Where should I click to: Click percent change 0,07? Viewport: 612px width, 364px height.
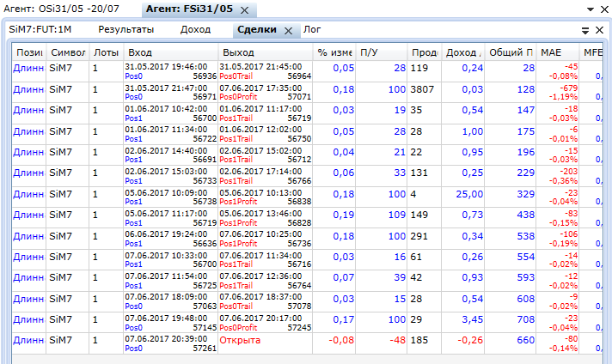[x=344, y=277]
